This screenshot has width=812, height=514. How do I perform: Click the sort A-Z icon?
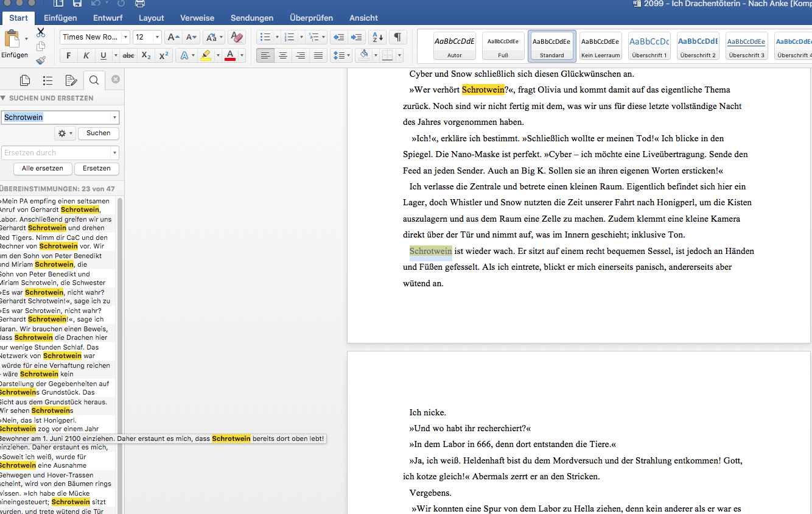coord(378,37)
